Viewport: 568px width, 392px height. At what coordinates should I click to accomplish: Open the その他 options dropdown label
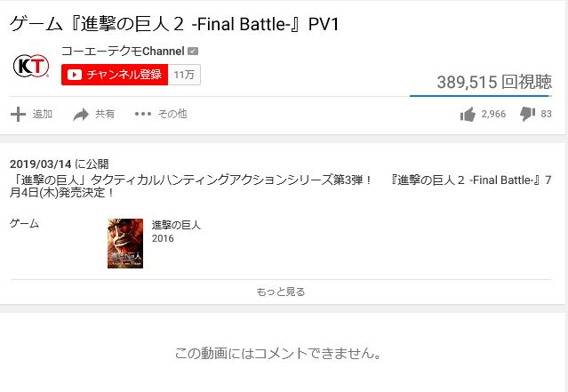(172, 114)
